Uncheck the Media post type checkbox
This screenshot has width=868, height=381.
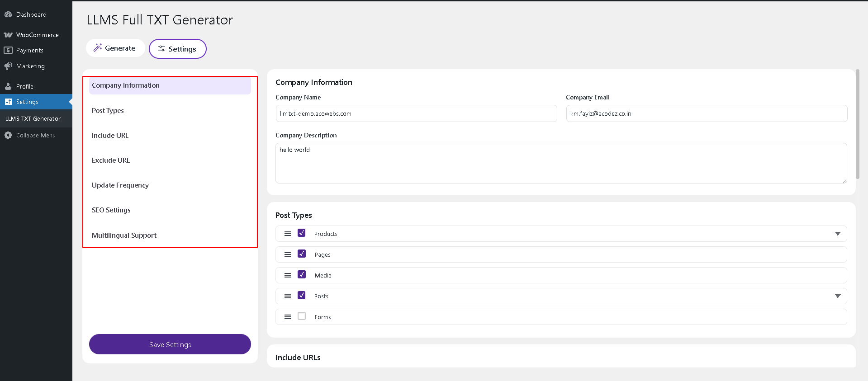(x=302, y=275)
